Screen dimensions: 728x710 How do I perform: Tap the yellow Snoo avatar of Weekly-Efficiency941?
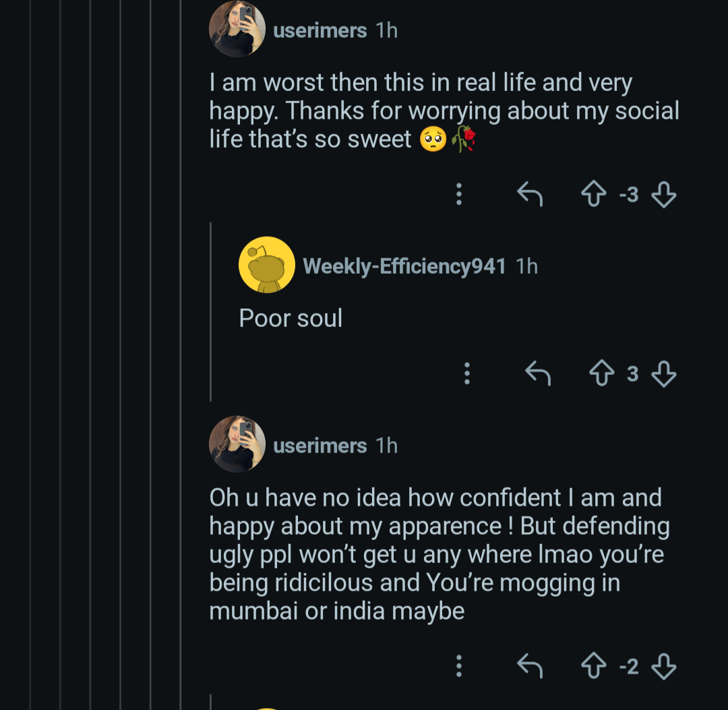[x=267, y=265]
